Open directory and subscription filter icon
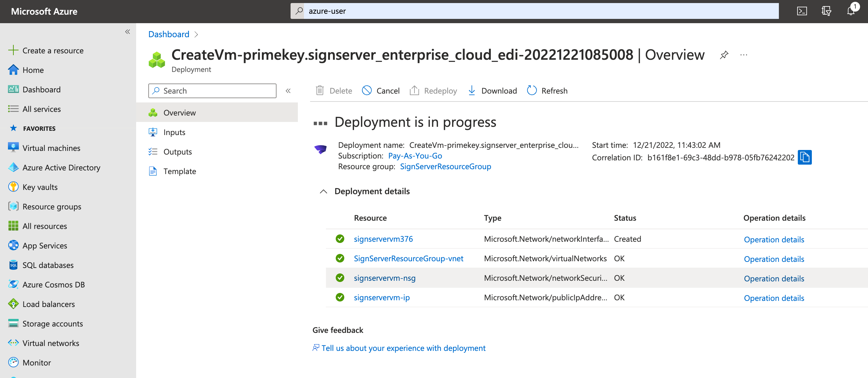This screenshot has width=868, height=378. tap(826, 11)
